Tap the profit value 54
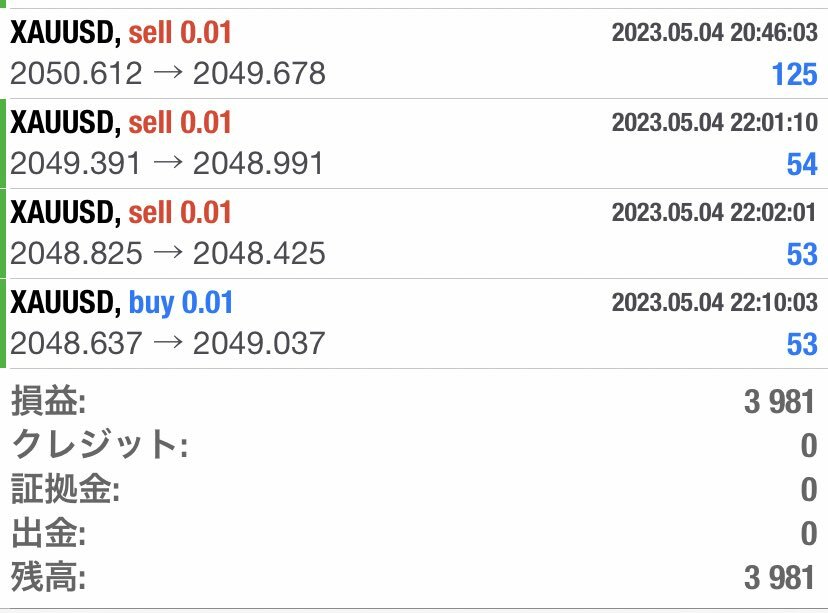The width and height of the screenshot is (828, 613). 802,164
